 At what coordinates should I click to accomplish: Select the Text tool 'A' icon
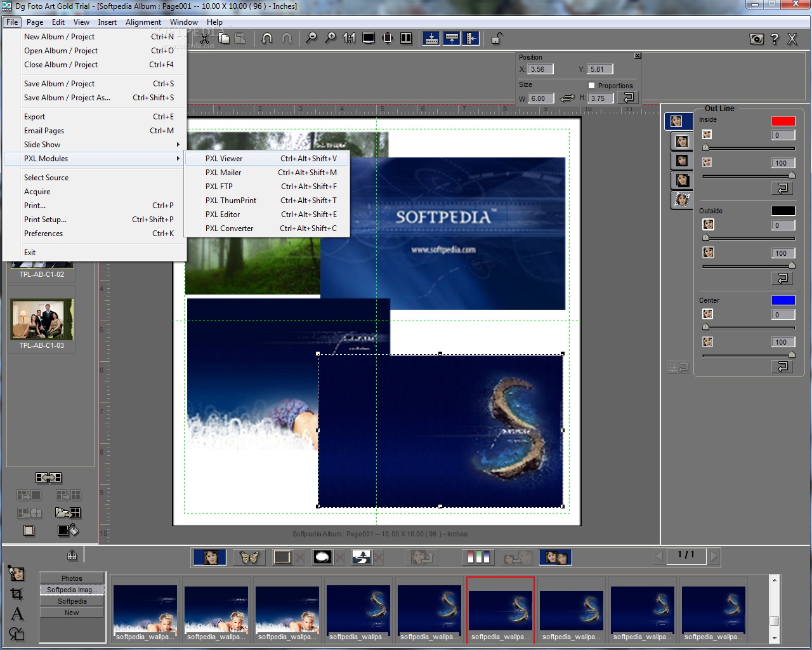17,613
